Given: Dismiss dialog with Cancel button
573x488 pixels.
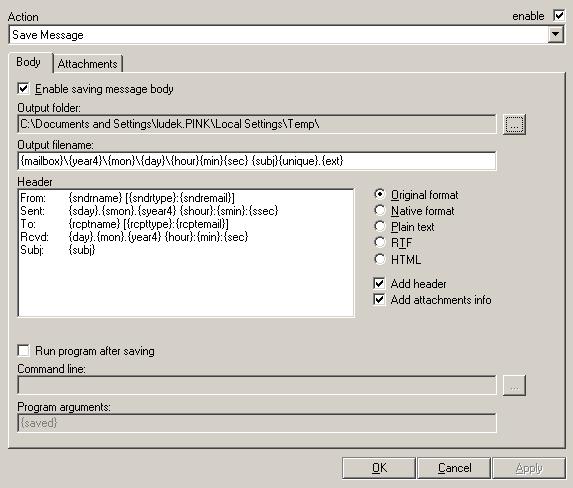Looking at the screenshot, I should point(454,468).
